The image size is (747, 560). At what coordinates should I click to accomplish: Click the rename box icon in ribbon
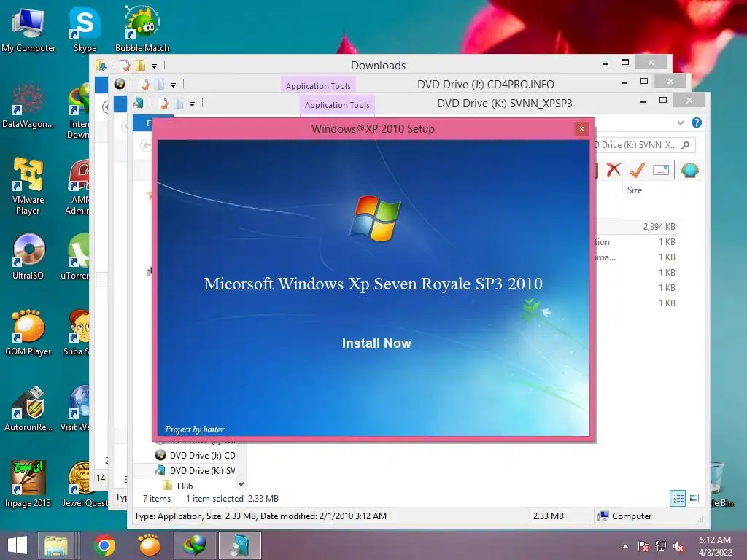click(661, 169)
